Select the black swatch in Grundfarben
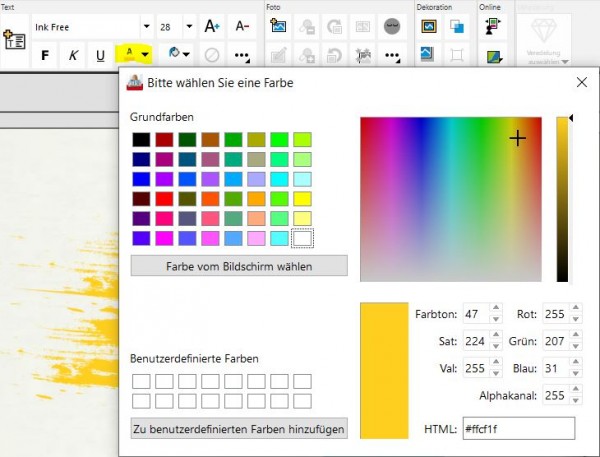 [141, 140]
